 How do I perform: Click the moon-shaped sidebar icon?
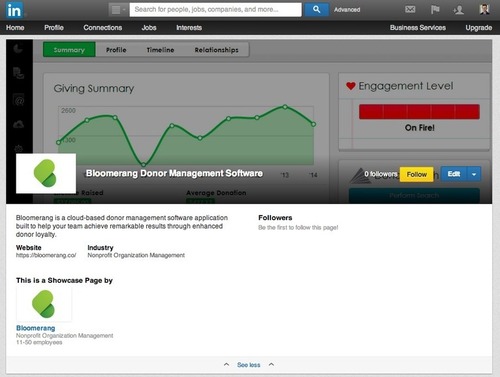click(x=18, y=49)
